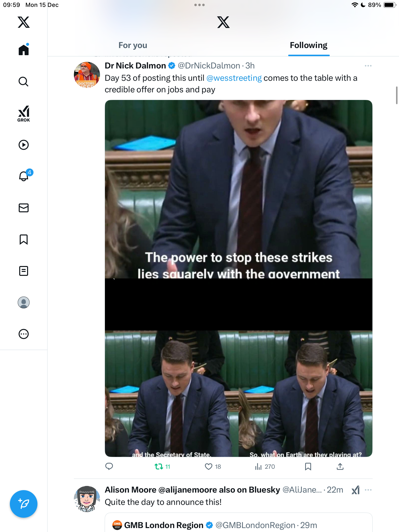Select the Following tab
The width and height of the screenshot is (399, 532).
[x=309, y=45]
